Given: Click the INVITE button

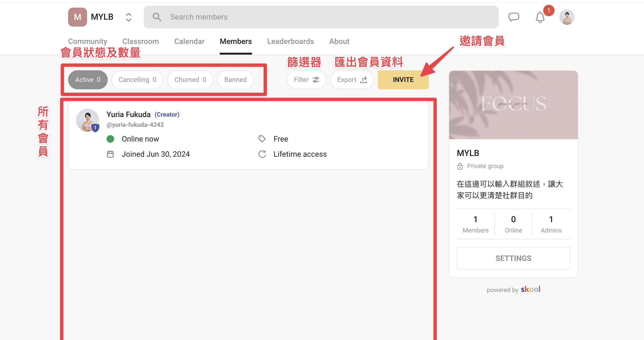Looking at the screenshot, I should [x=403, y=80].
